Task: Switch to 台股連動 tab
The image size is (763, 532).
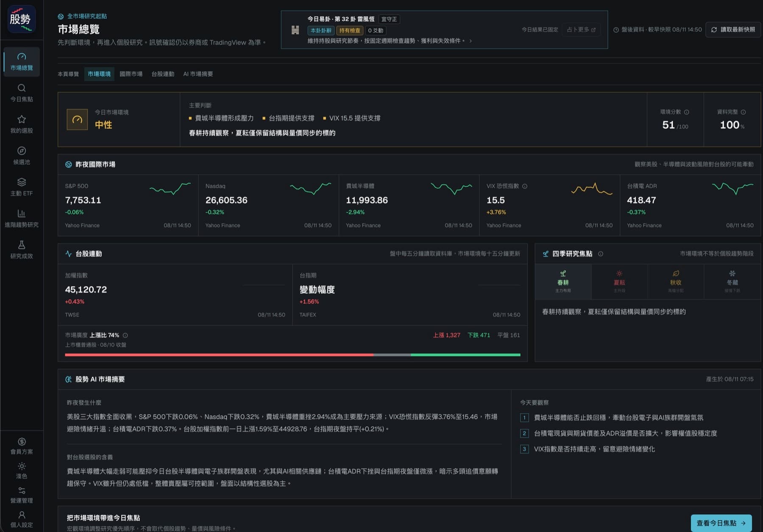Action: pyautogui.click(x=163, y=74)
